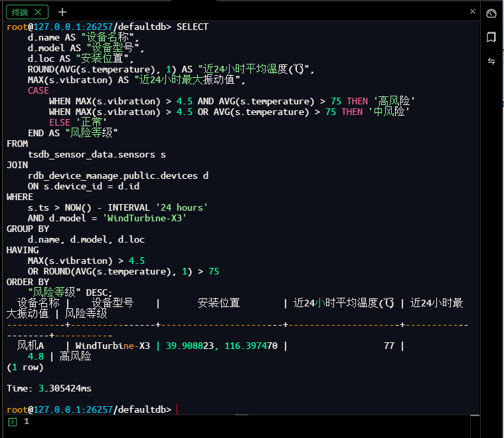This screenshot has width=504, height=438.
Task: Open the dashboard gauge icon in sidebar
Action: tap(491, 13)
